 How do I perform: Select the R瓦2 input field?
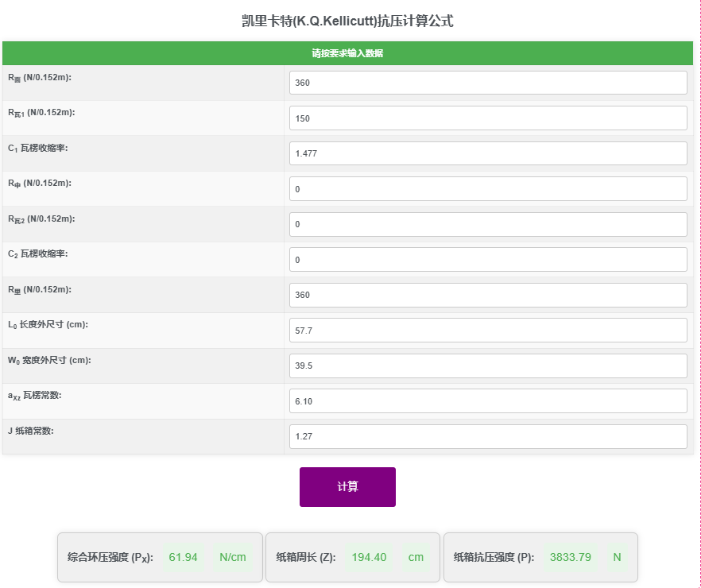(487, 224)
